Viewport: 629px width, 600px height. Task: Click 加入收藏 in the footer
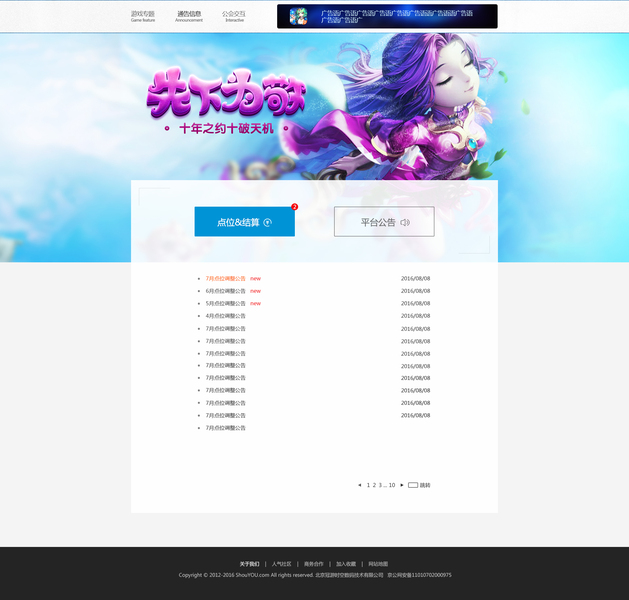[x=346, y=564]
